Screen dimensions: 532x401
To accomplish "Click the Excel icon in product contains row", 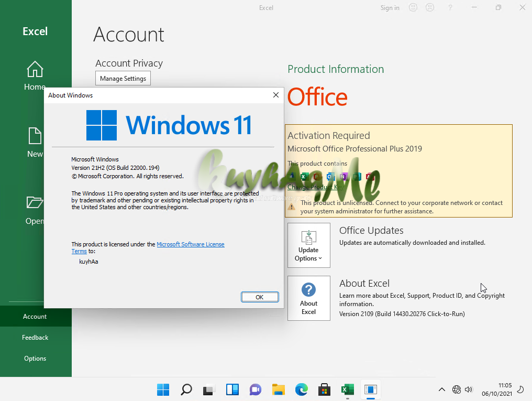I will [304, 177].
